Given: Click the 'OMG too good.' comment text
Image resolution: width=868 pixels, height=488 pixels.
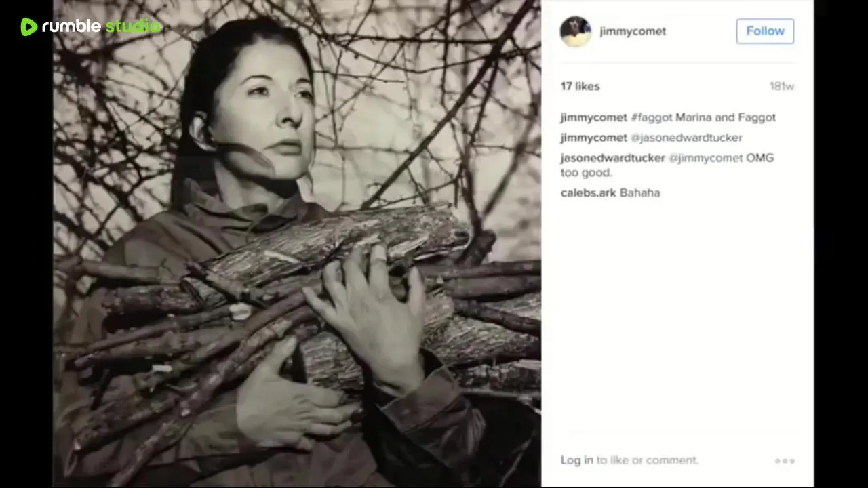Looking at the screenshot, I should click(x=667, y=165).
